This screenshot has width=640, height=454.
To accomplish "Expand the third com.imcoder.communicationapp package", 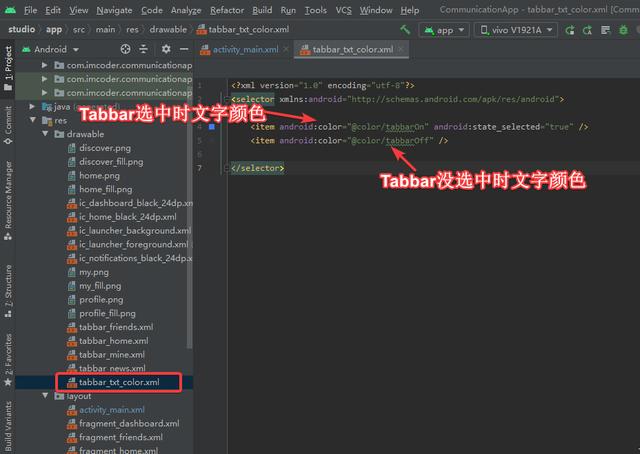I will pyautogui.click(x=44, y=93).
